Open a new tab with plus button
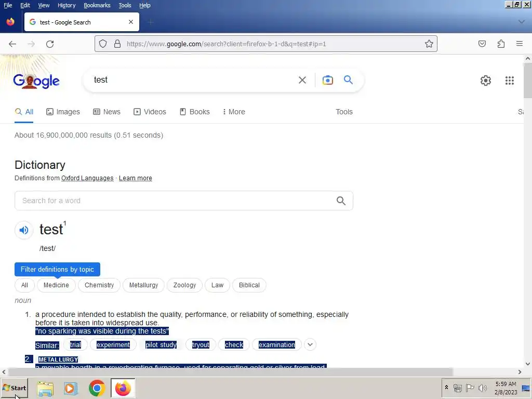 [x=151, y=22]
